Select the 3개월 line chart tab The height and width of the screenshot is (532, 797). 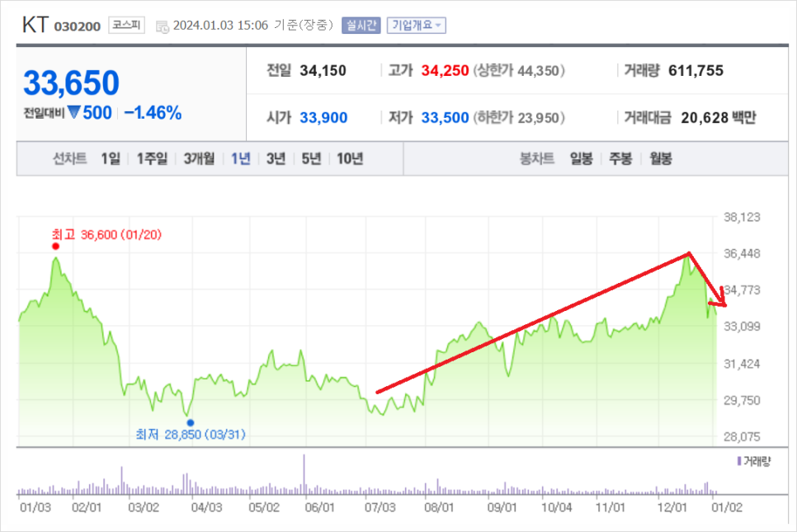(199, 158)
